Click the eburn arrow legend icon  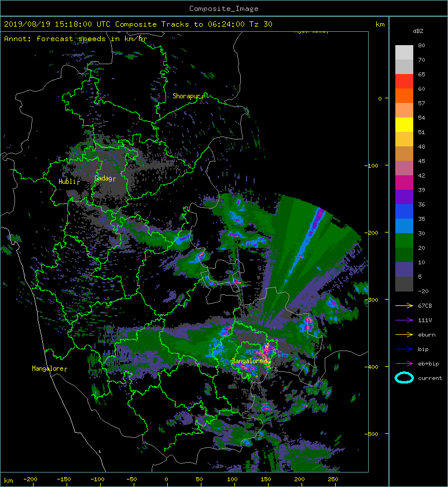pyautogui.click(x=404, y=334)
